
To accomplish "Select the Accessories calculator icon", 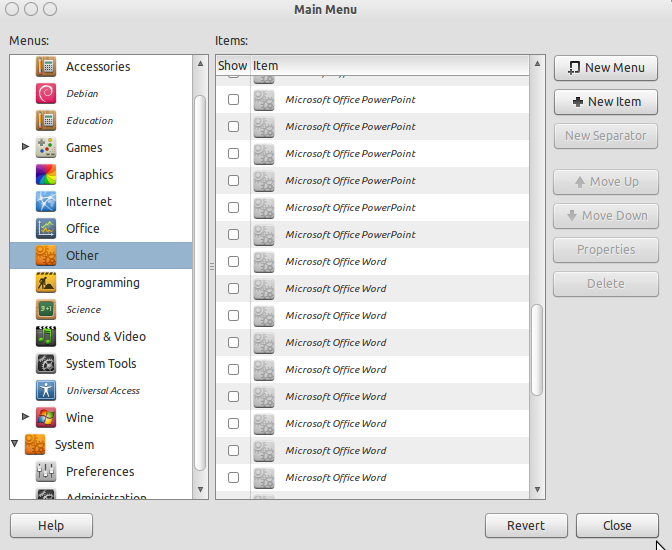I will coord(46,66).
